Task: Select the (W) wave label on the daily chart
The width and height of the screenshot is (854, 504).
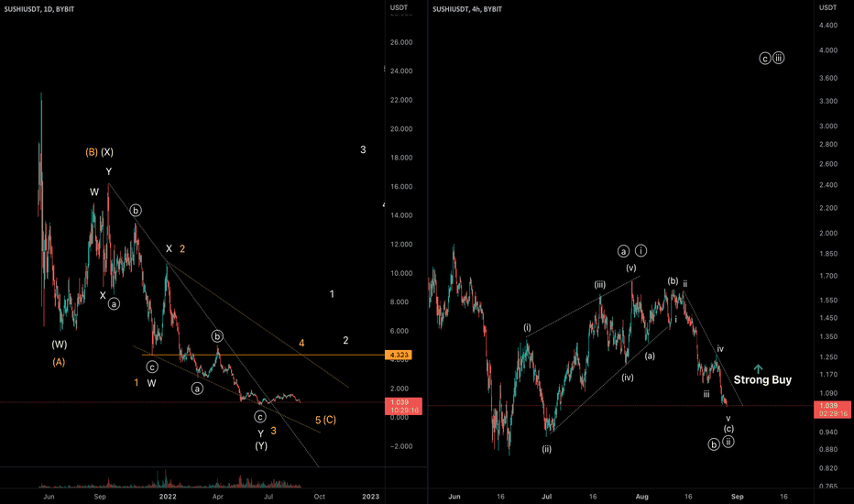Action: click(x=59, y=345)
